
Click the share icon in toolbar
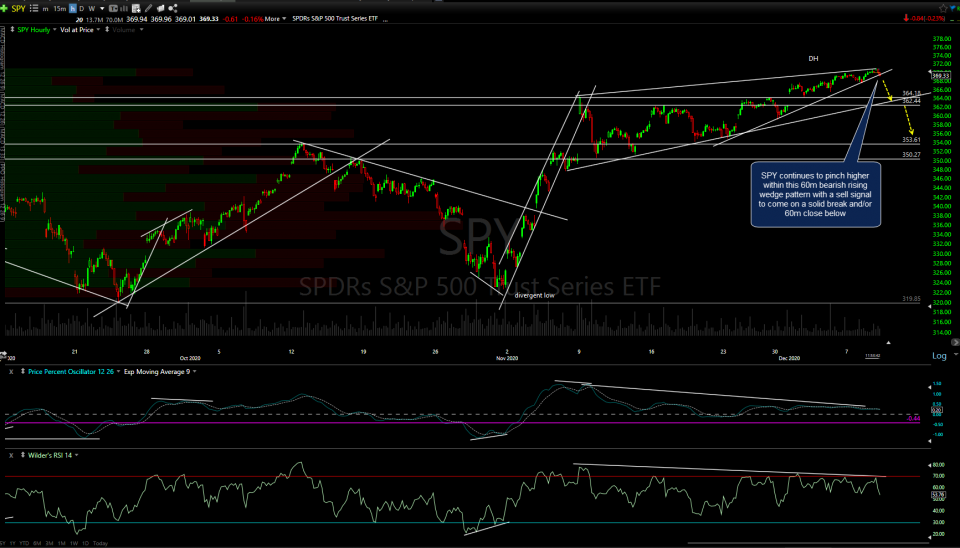pos(173,9)
